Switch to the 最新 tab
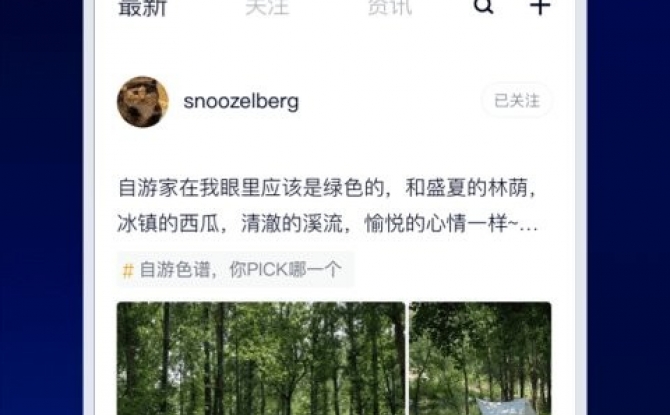670x415 pixels. (x=142, y=7)
